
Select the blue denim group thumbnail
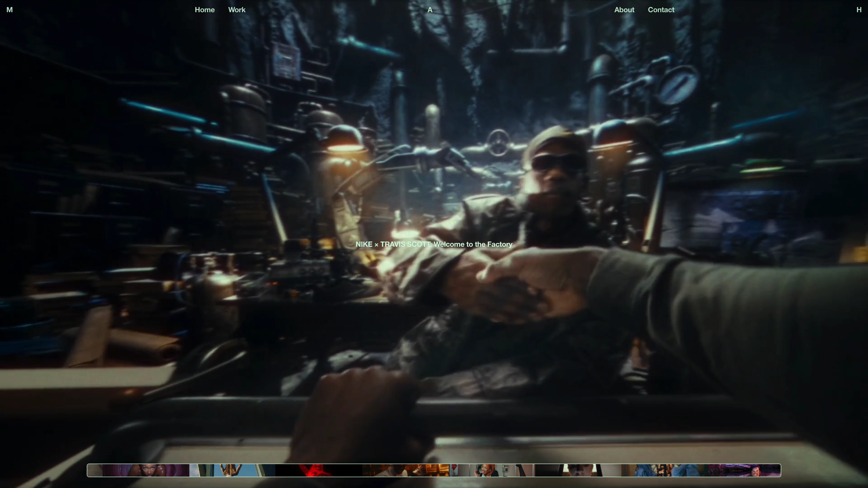(x=665, y=470)
